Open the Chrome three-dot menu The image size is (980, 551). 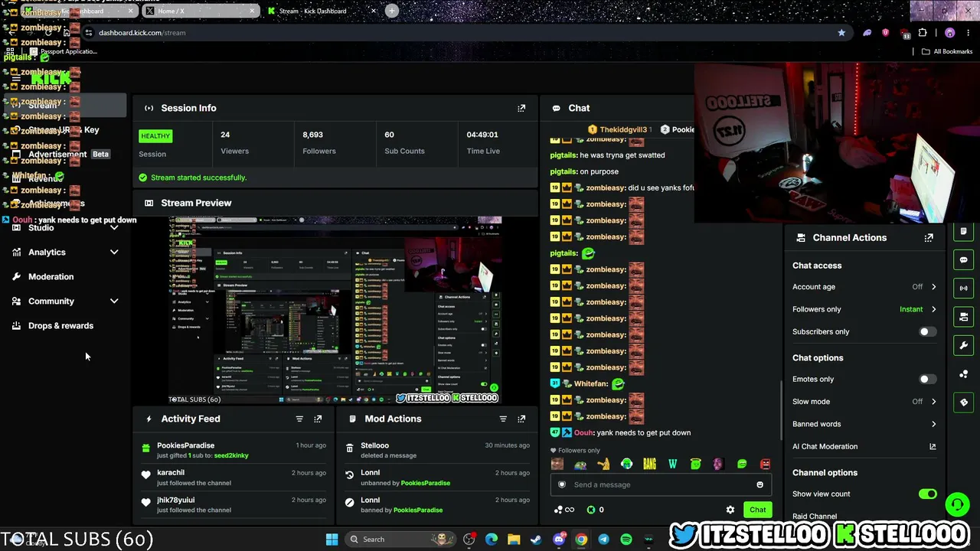click(x=968, y=33)
